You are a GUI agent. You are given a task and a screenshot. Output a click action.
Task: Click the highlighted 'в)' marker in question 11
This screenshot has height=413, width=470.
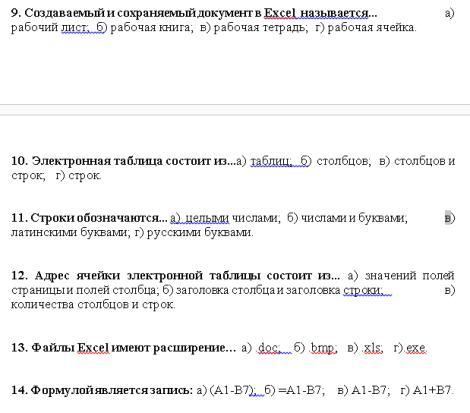pos(449,218)
